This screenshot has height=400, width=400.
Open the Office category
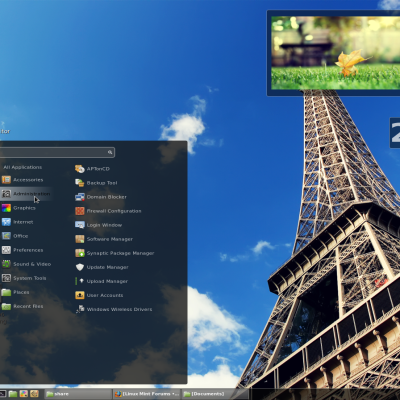(15, 236)
